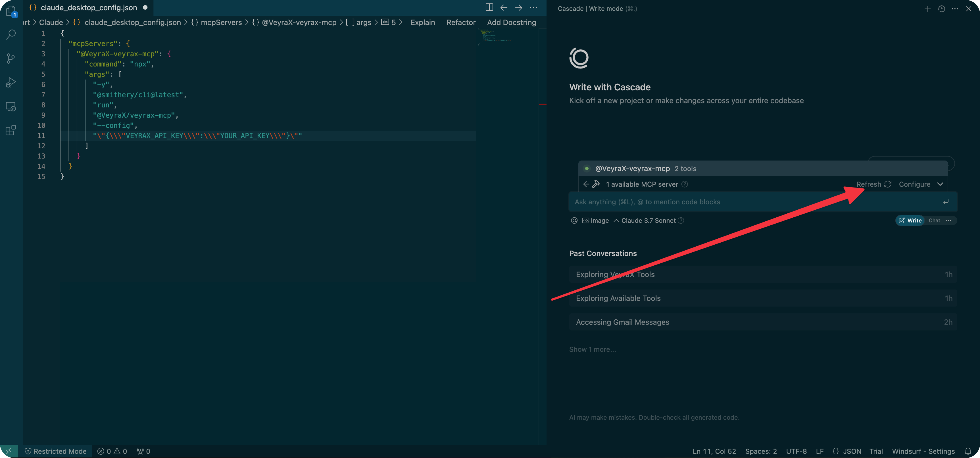Select the claude_desktop_config.json tab
980x458 pixels.
[x=89, y=8]
